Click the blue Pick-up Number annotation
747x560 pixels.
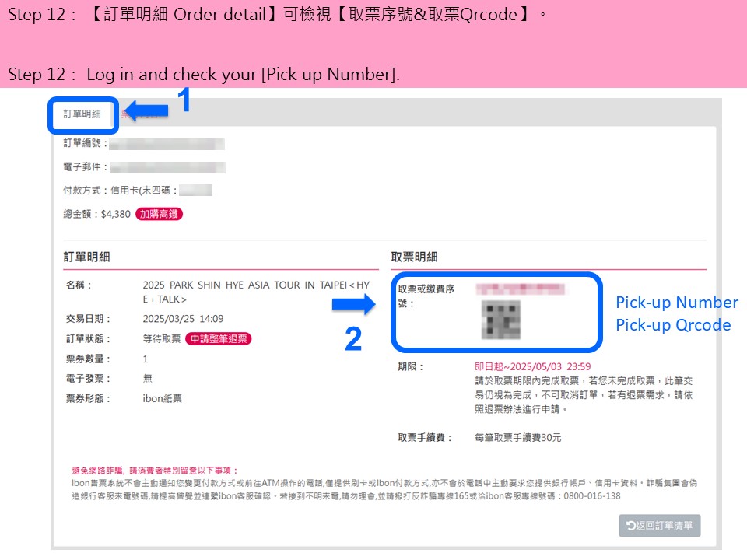[677, 303]
